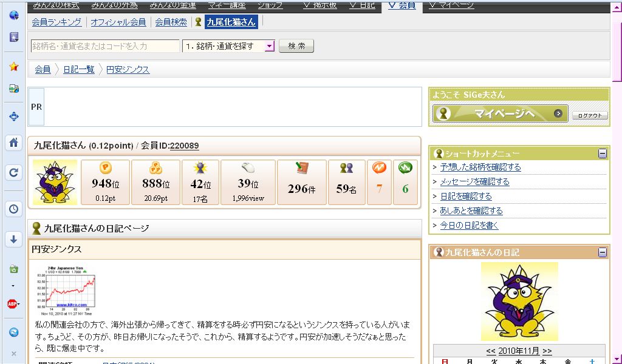The height and width of the screenshot is (364, 622).
Task: Click the home icon in browser sidebar
Action: tap(13, 143)
